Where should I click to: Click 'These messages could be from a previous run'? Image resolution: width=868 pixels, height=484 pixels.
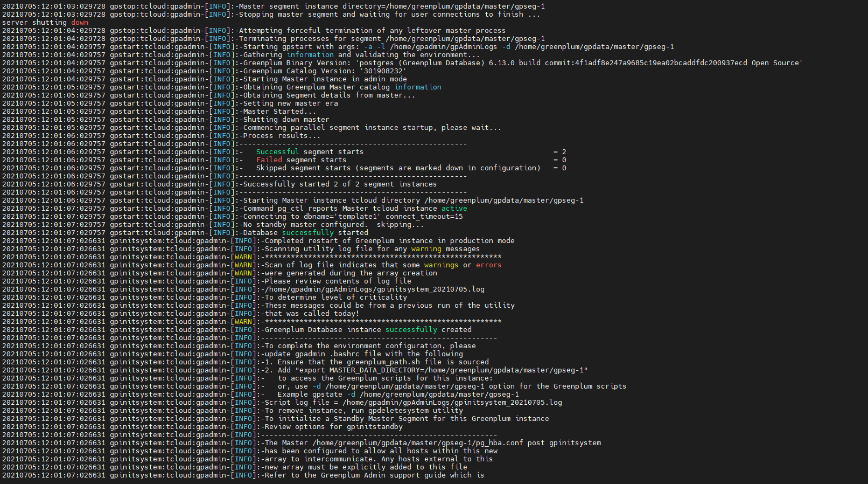pyautogui.click(x=389, y=305)
